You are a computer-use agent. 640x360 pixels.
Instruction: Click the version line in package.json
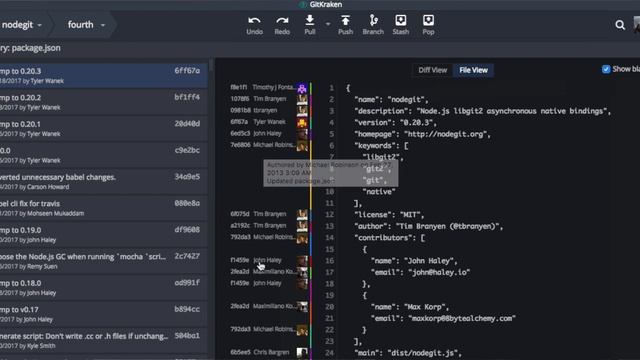(x=396, y=122)
